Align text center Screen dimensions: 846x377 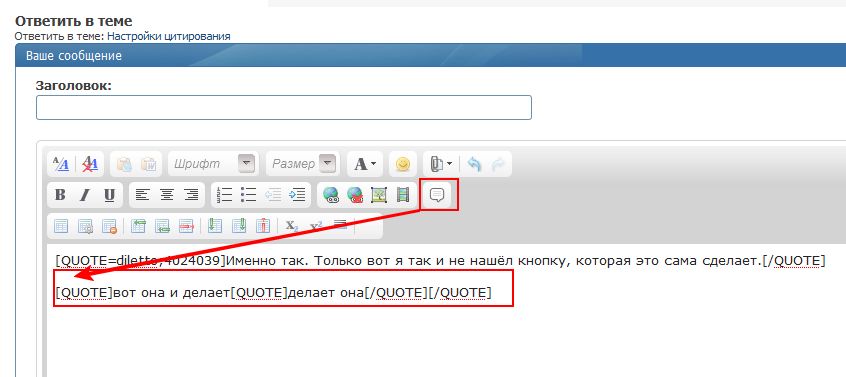coord(167,195)
